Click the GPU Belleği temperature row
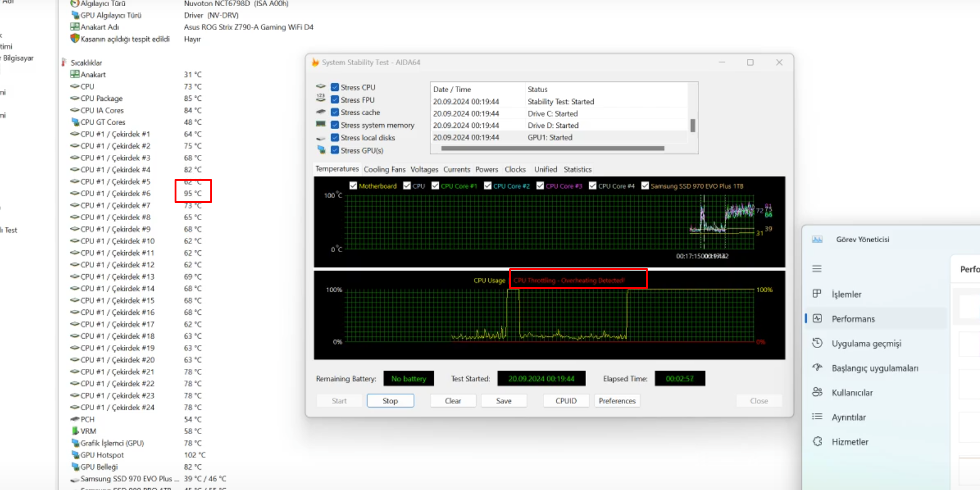This screenshot has height=490, width=980. [x=136, y=467]
